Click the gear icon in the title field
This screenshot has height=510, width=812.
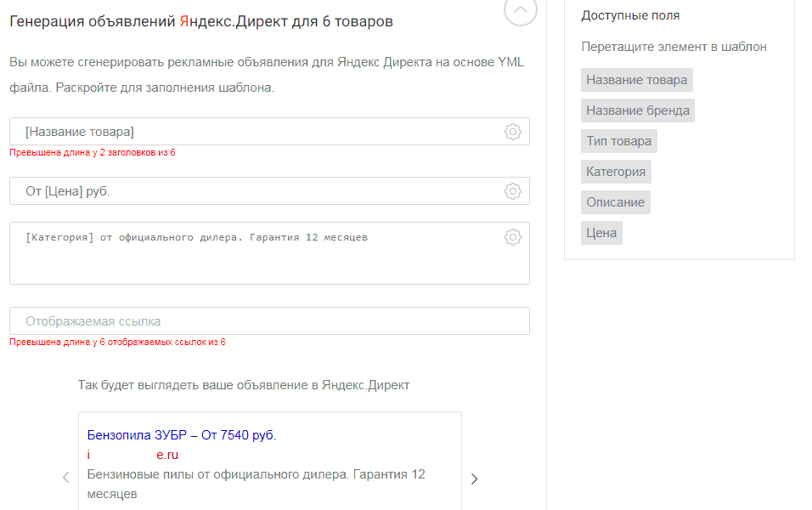tap(512, 132)
